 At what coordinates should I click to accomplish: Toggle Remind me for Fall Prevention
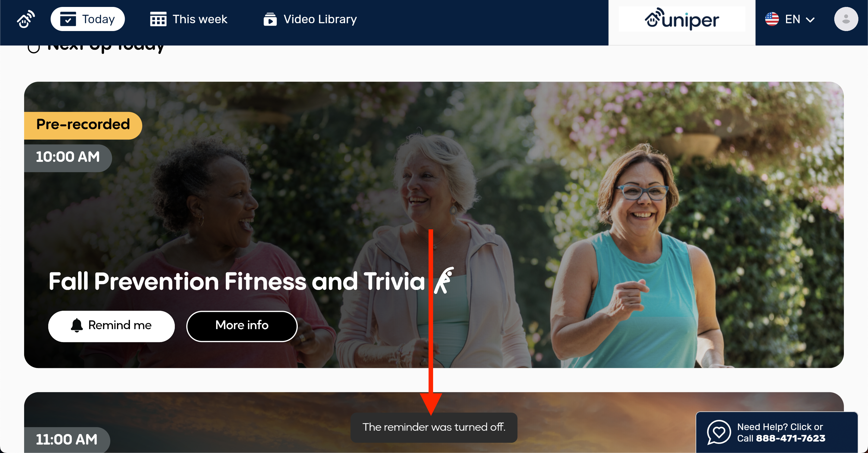[112, 326]
